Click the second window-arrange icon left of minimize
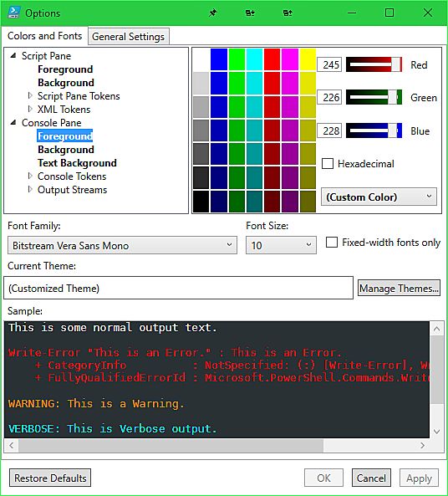 [288, 13]
